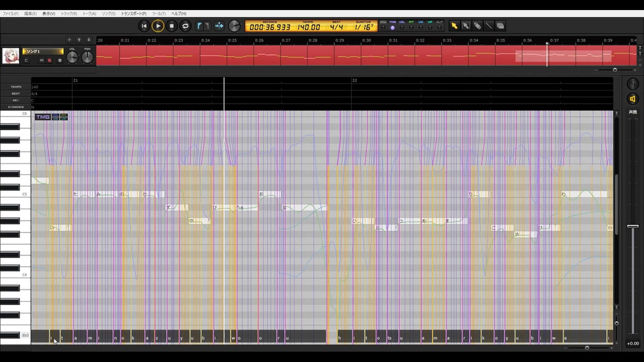Viewport: 644px width, 362px height.
Task: Click the phoneme 'ts' in bottom lane
Action: tap(389, 338)
